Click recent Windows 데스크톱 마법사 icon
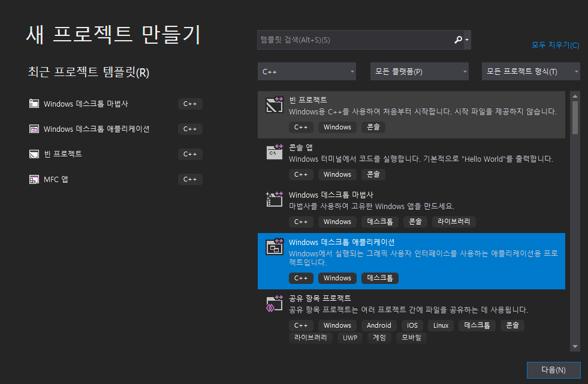Viewport: 588px width, 384px height. click(34, 104)
